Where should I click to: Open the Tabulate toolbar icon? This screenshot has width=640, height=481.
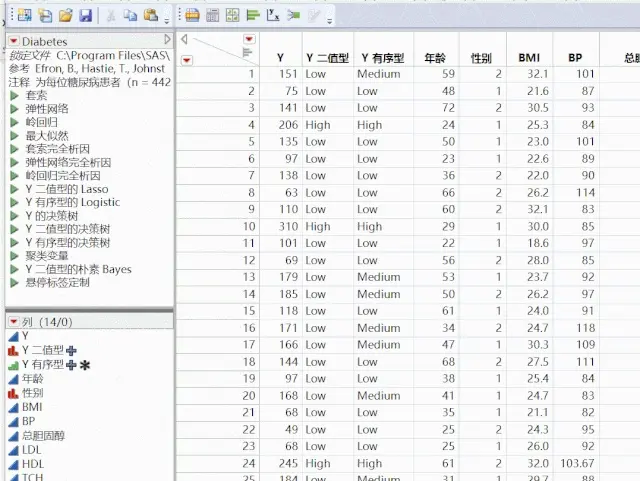pos(212,16)
